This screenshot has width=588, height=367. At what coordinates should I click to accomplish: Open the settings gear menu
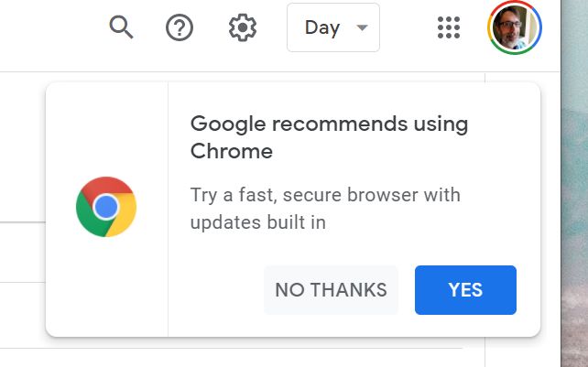coord(242,27)
